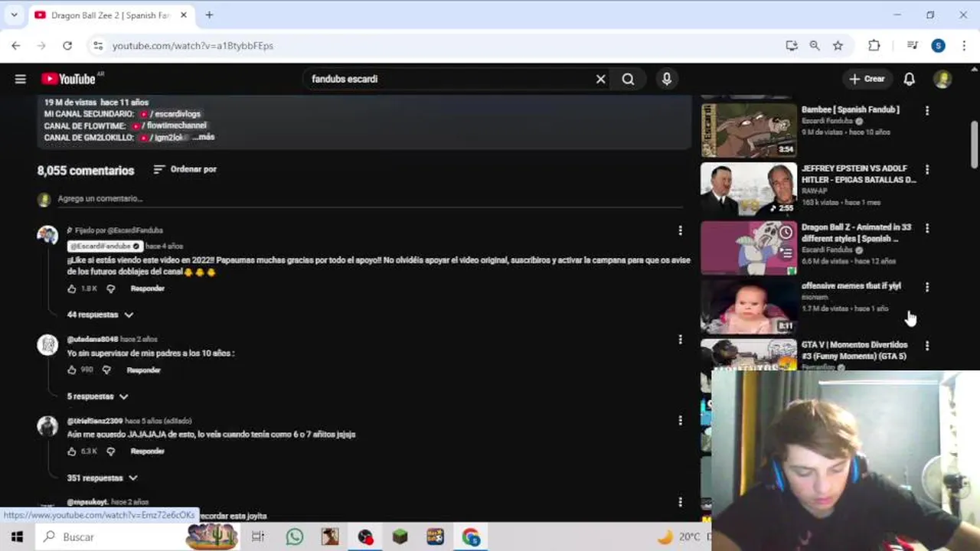Open Bambee [ Spanish Fandub ] video title
Screen dimensions: 980x551
point(850,109)
